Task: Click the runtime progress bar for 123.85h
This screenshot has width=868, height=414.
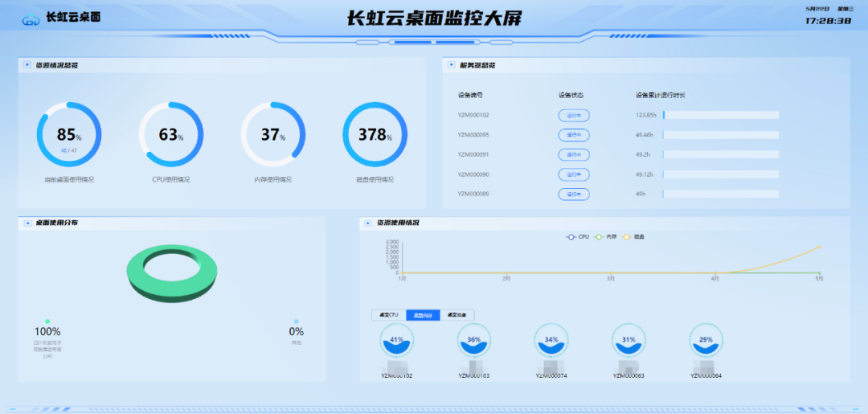Action: coord(721,115)
